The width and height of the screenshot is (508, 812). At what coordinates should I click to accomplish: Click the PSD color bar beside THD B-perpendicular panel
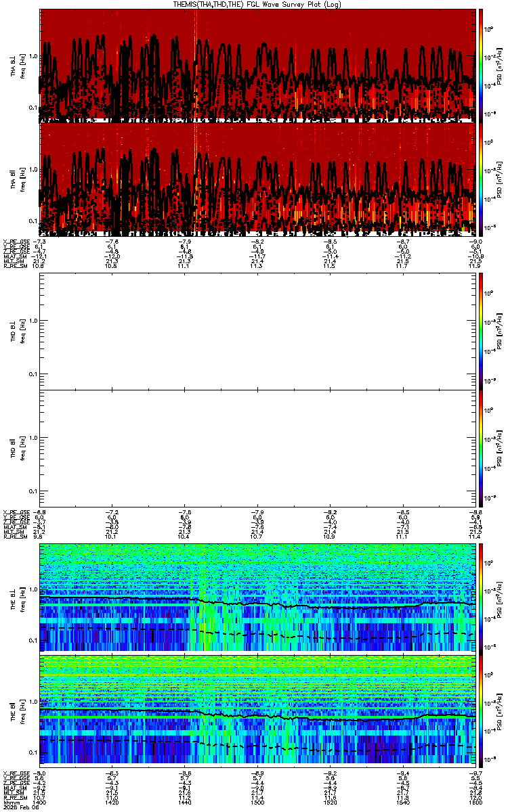point(482,330)
